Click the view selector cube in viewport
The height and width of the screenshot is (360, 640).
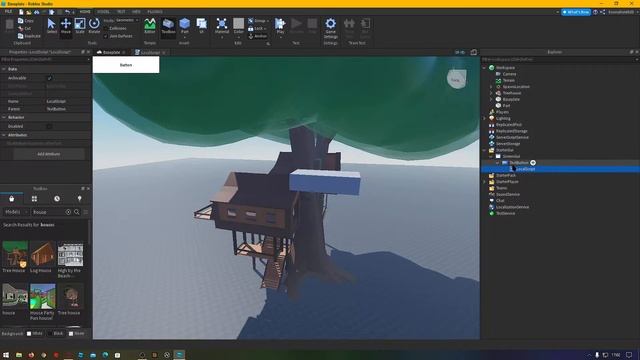pos(456,79)
